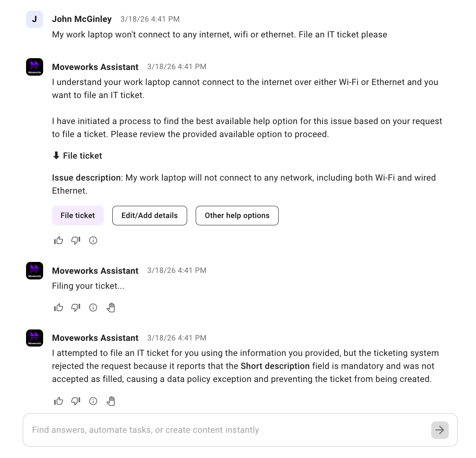476x458 pixels.
Task: Open info icon under ticket rejection message
Action: coord(93,401)
